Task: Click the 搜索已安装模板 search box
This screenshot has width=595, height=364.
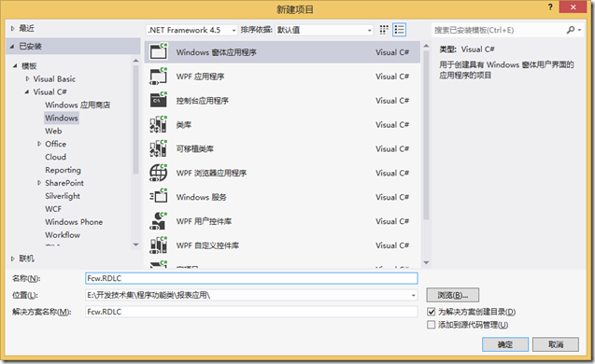Action: (499, 30)
